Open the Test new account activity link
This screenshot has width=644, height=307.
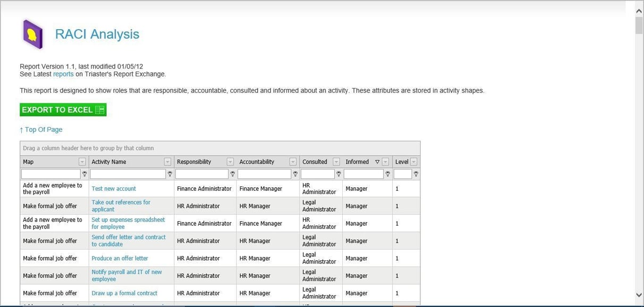114,188
